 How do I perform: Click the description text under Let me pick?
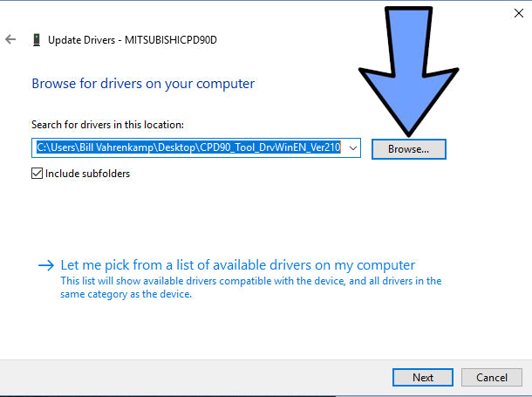tap(250, 288)
